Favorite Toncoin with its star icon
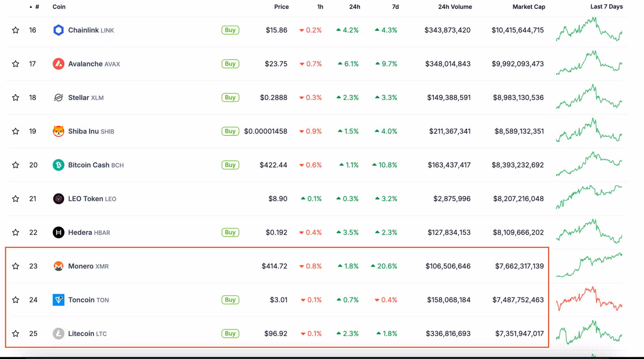This screenshot has height=359, width=644. point(15,300)
